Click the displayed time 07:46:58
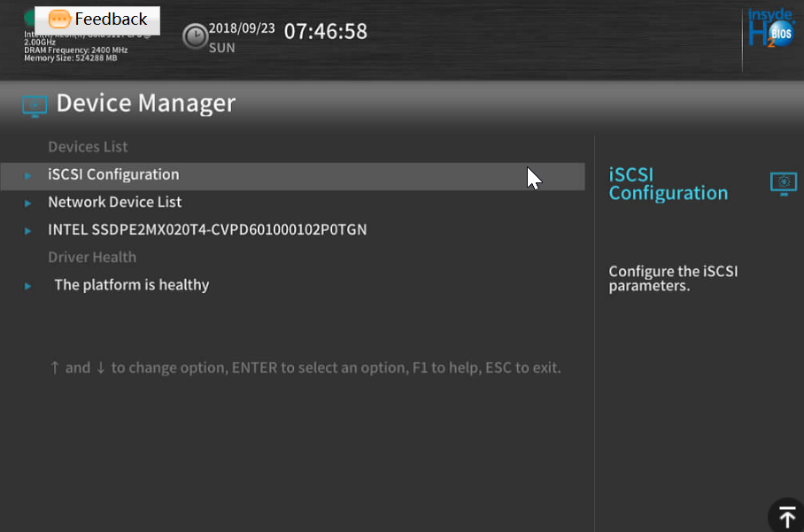 [325, 30]
